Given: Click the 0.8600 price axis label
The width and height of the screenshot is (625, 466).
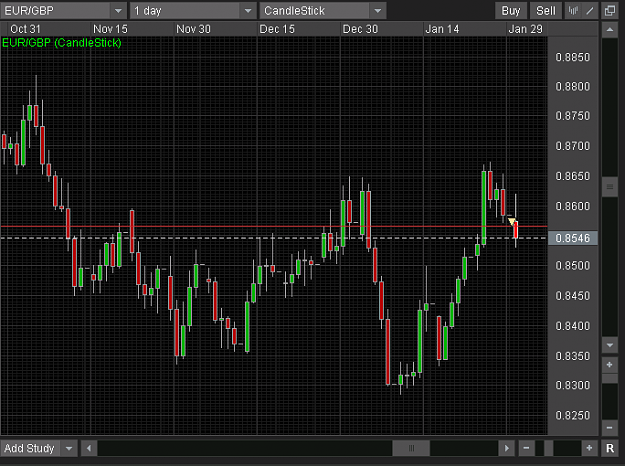Looking at the screenshot, I should click(x=572, y=206).
